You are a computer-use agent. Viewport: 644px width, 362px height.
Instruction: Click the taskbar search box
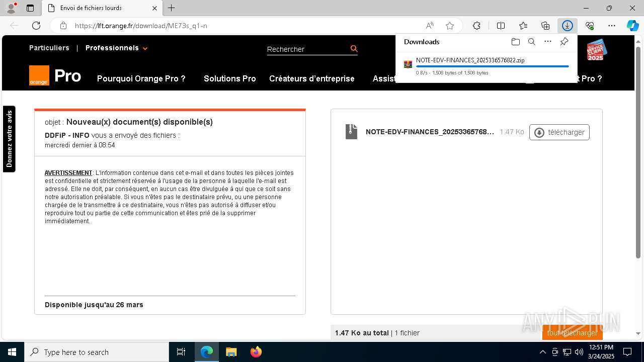pyautogui.click(x=97, y=352)
